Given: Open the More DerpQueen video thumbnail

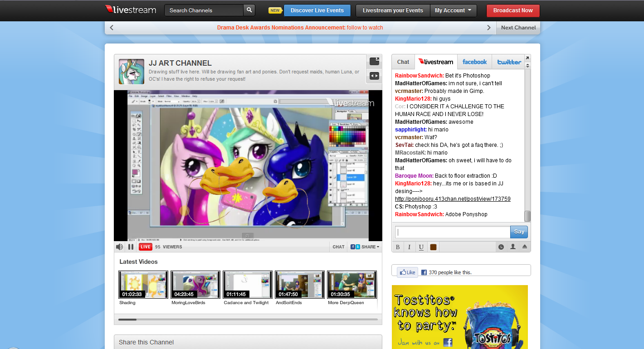Looking at the screenshot, I should [352, 285].
